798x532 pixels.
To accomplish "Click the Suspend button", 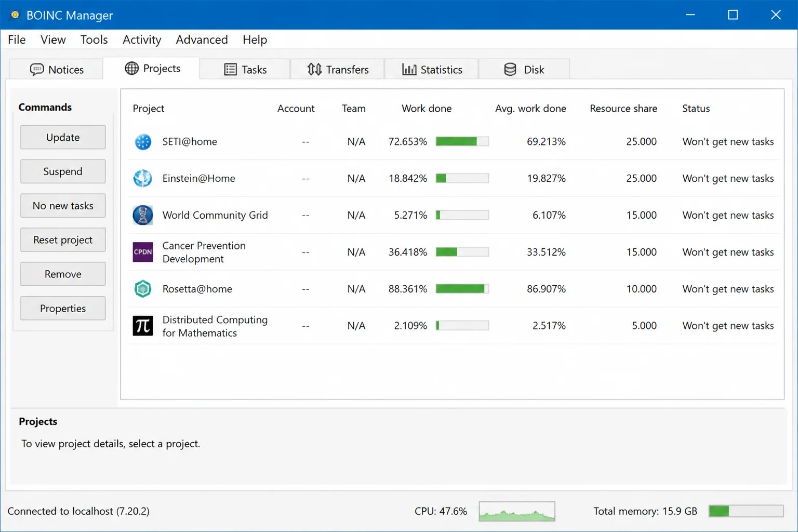I will click(63, 171).
